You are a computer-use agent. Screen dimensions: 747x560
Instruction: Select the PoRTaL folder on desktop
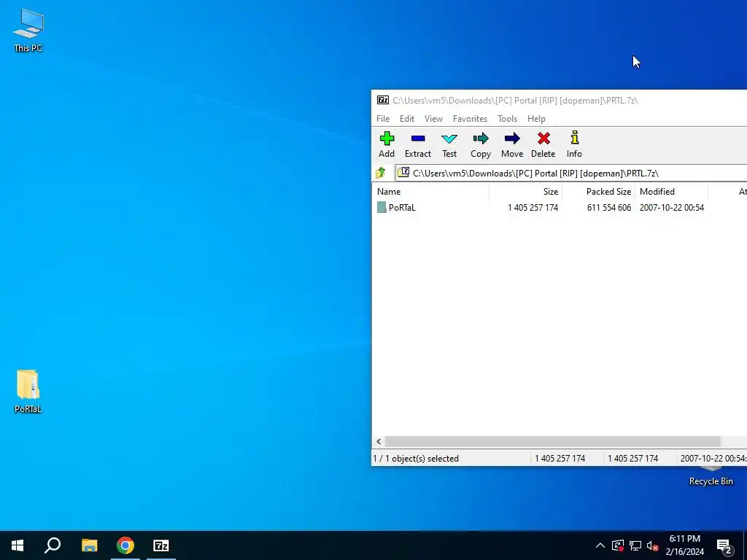(28, 391)
